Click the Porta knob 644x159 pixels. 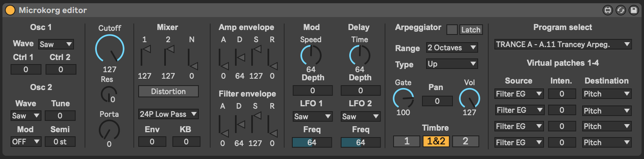(x=109, y=130)
